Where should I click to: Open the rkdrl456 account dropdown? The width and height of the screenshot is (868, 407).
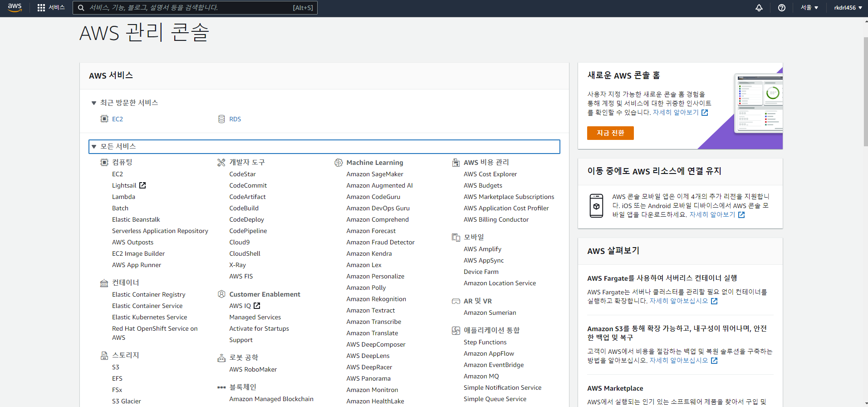[848, 8]
